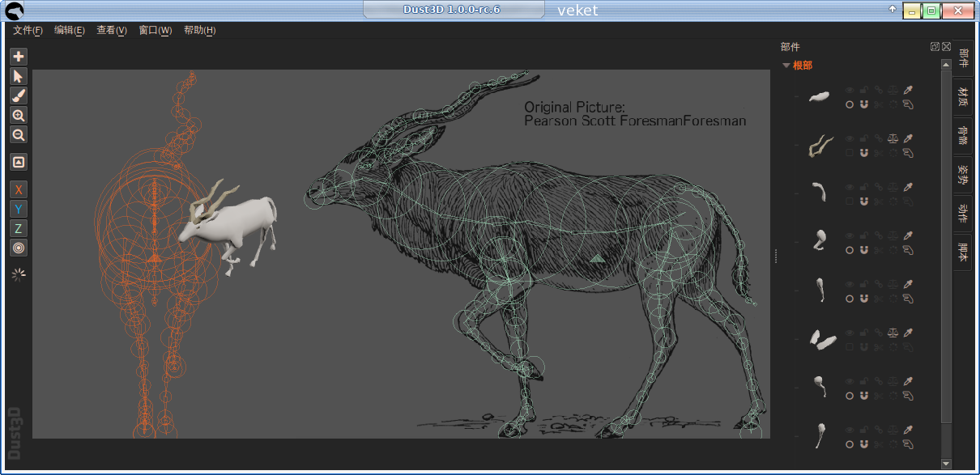Screen dimensions: 980x475
Task: Click the scissors icon on the horns part
Action: click(x=879, y=153)
